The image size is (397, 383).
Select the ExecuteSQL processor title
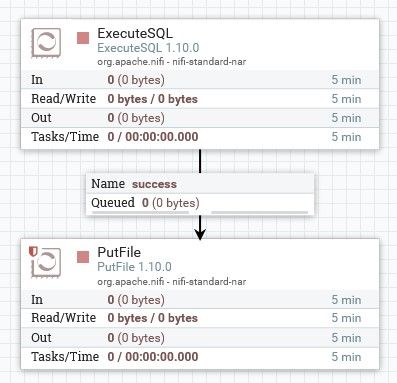click(x=135, y=33)
